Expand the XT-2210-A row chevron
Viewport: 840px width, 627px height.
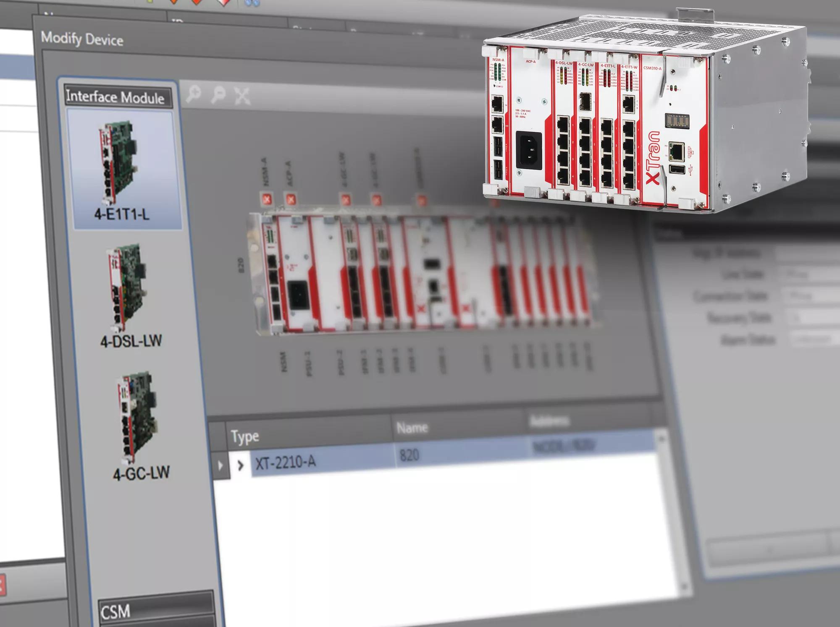(x=240, y=465)
